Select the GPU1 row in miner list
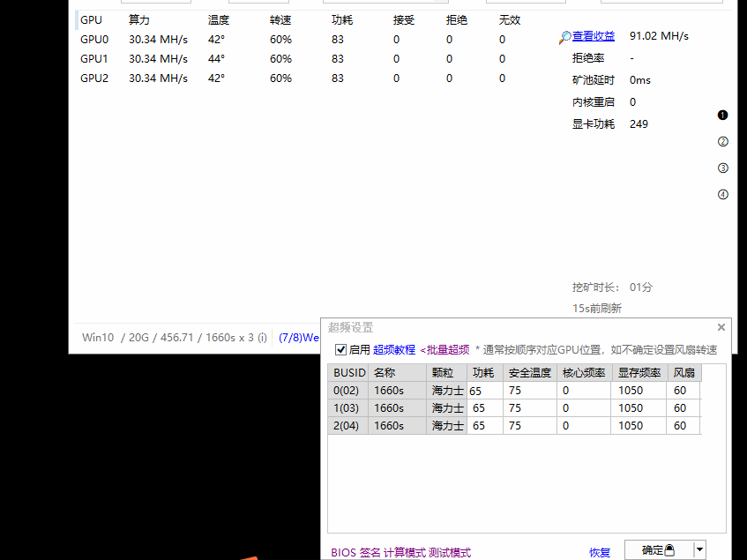747x560 pixels. click(x=300, y=58)
